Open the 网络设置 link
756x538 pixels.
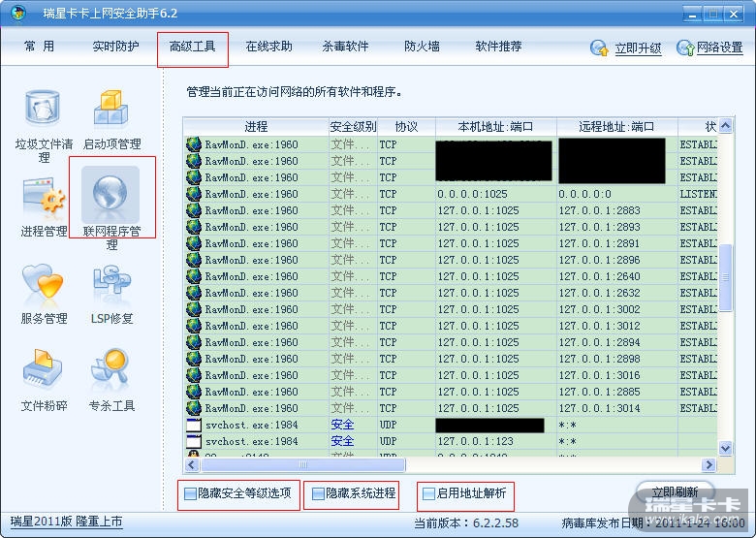click(720, 47)
